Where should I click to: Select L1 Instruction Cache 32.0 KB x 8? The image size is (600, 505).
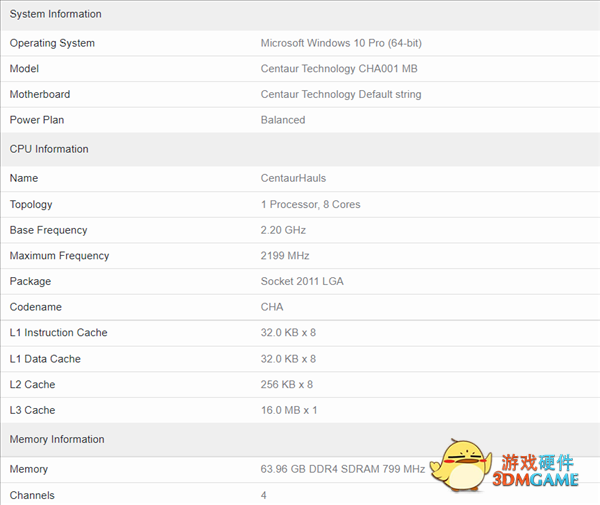click(288, 333)
